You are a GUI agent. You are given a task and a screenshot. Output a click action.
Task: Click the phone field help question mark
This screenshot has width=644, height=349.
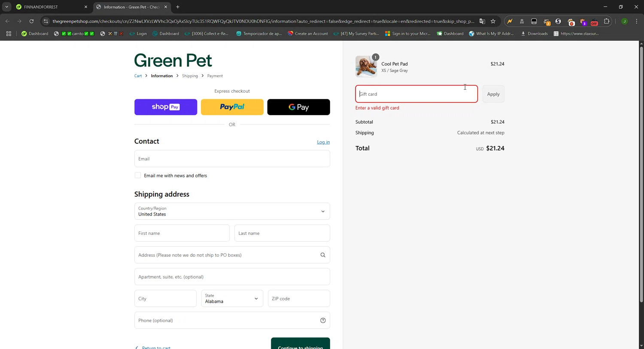point(323,320)
